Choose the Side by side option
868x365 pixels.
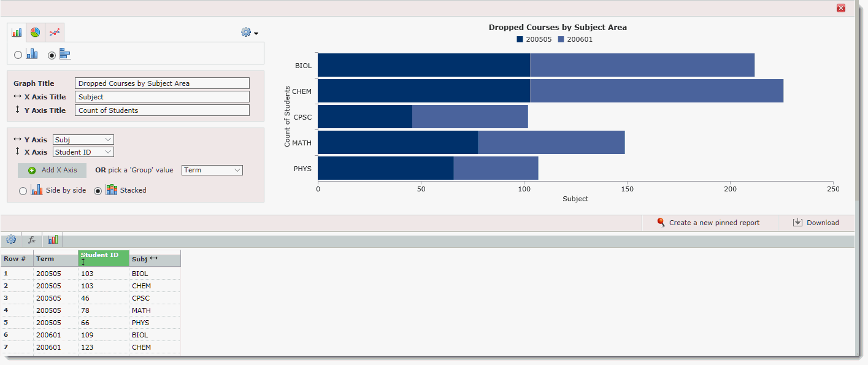23,191
